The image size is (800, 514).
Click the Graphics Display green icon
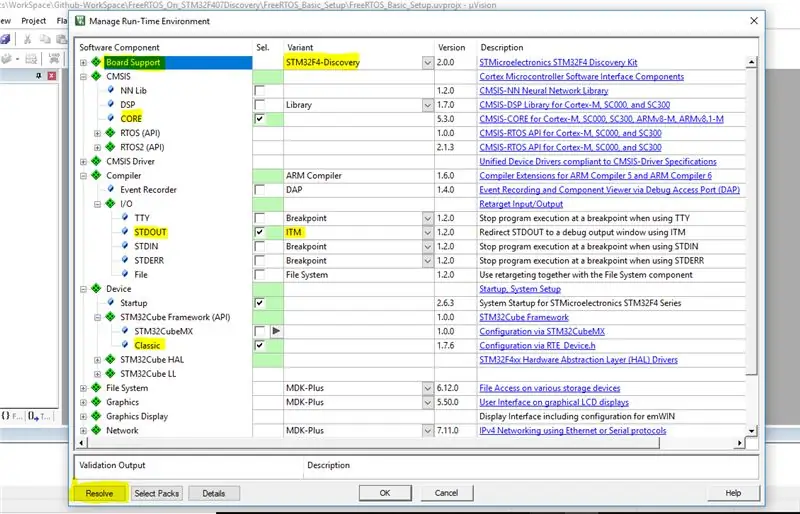tap(96, 416)
